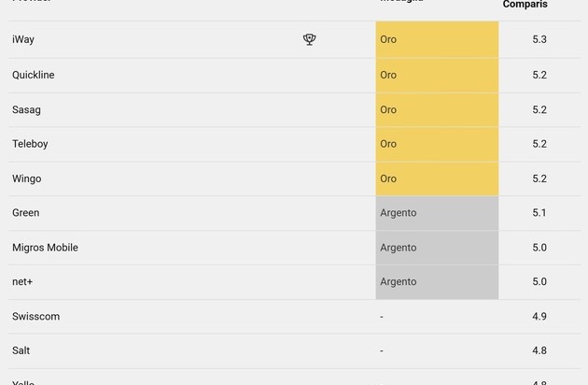
Task: Click the Oro medal cell for Teleboy
Action: (x=437, y=144)
